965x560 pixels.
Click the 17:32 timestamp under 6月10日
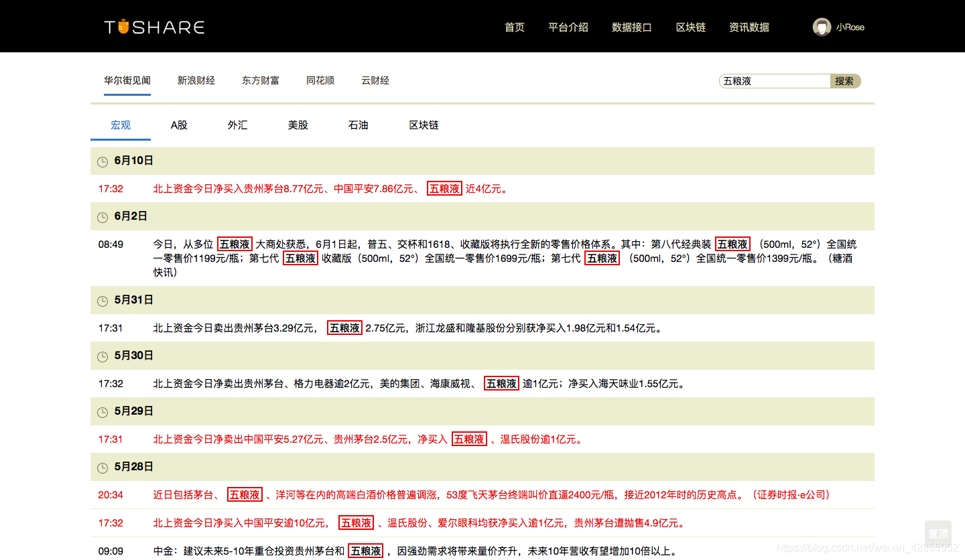click(x=111, y=189)
